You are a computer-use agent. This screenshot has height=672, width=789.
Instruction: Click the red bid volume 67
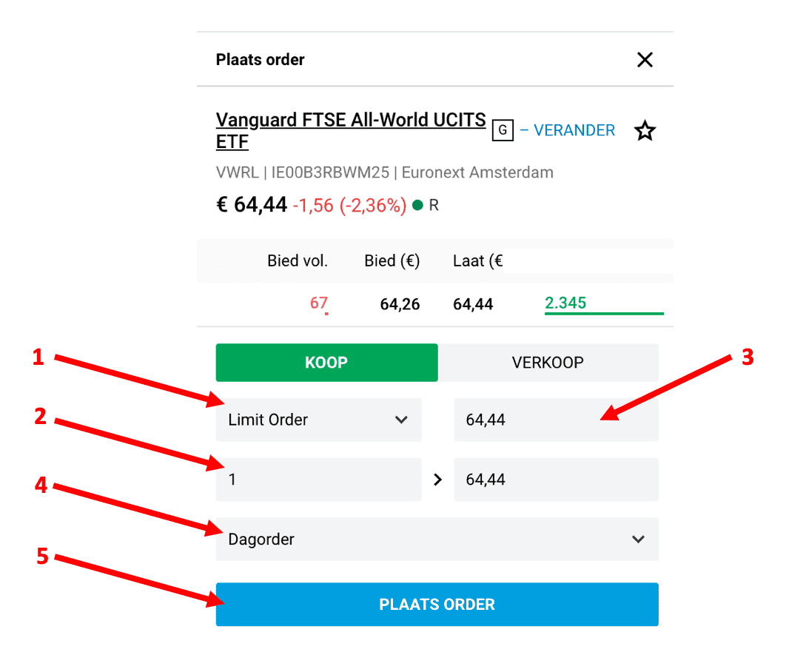tap(319, 303)
